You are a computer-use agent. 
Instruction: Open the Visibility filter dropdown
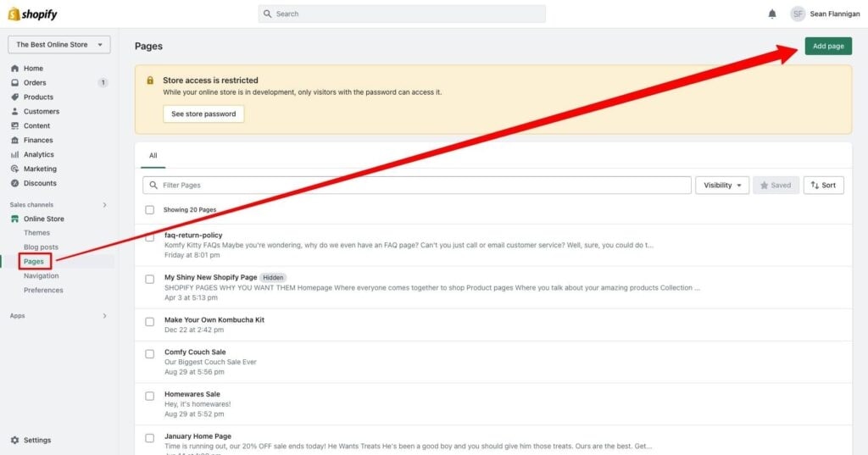pos(722,186)
